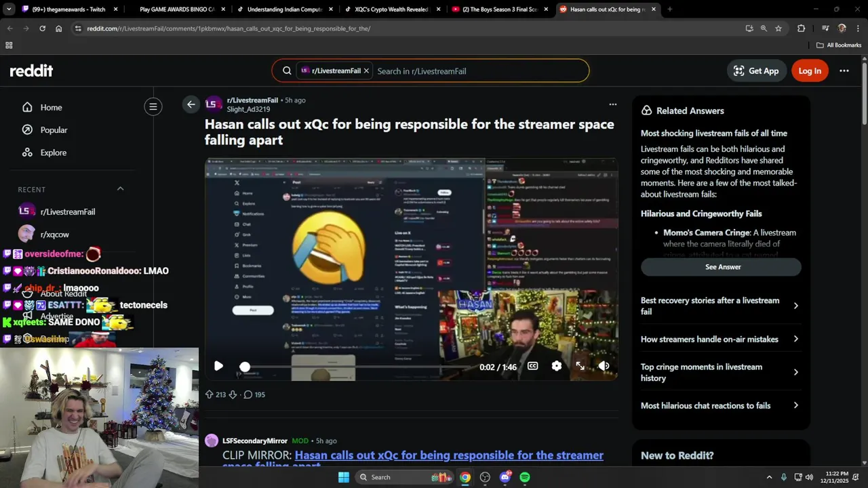Click the magnifier icon in Reddit search
Screen dimensions: 868x488
point(287,70)
